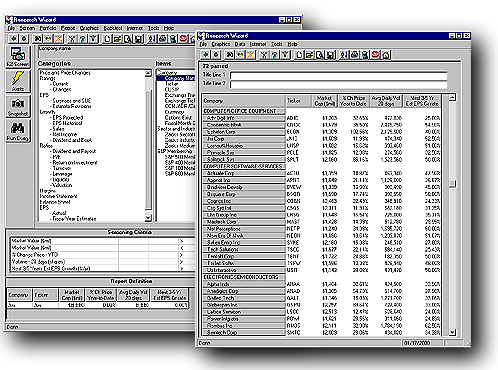The height and width of the screenshot is (370, 498).
Task: Select Price and Price Changes category
Action: [x=65, y=73]
